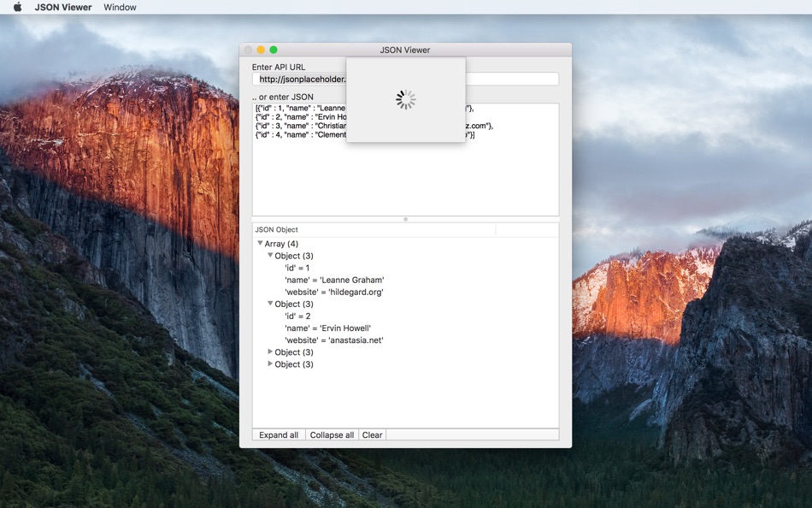Open the JSON Viewer app menu
The image size is (812, 508).
coord(63,7)
